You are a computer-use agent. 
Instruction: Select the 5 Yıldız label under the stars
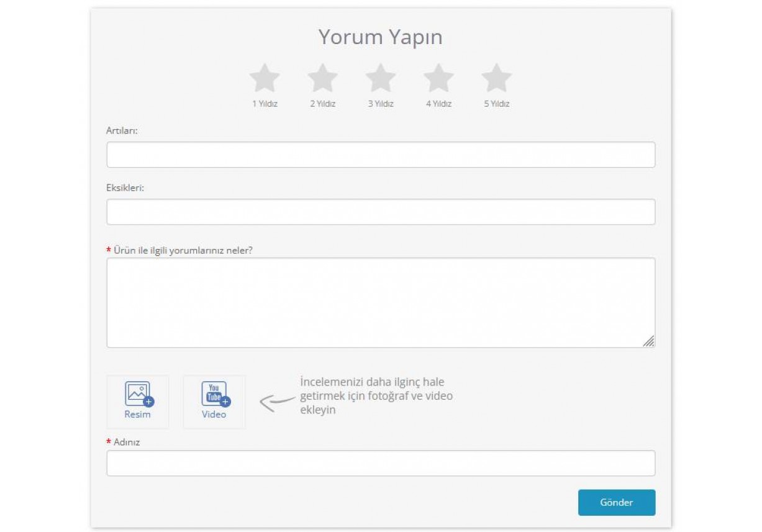click(x=497, y=104)
